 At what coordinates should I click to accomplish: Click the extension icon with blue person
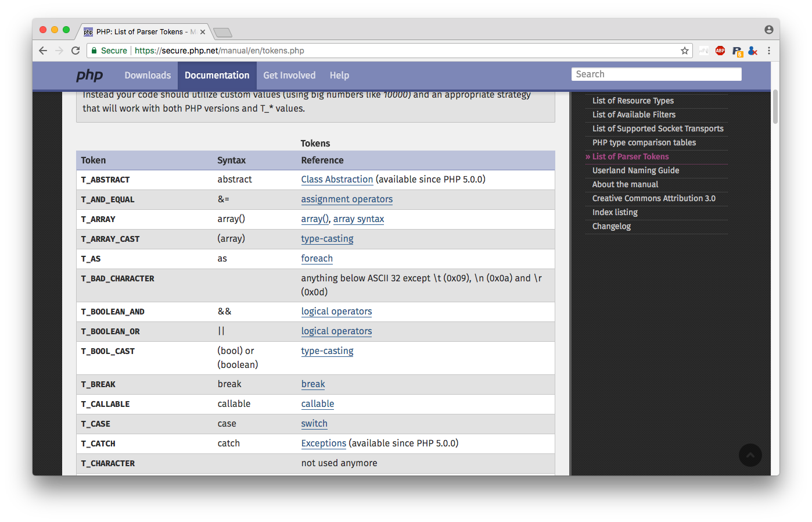click(753, 51)
